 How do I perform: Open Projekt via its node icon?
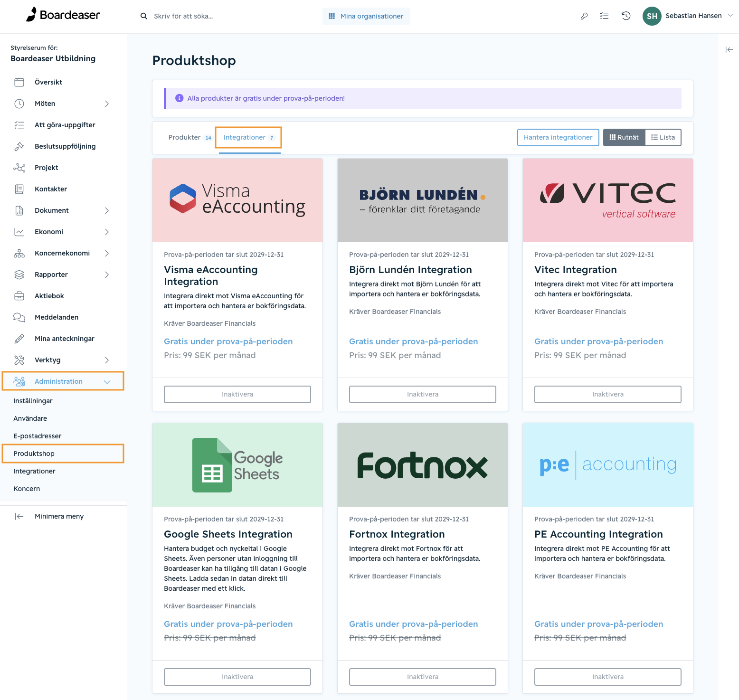pyautogui.click(x=19, y=168)
